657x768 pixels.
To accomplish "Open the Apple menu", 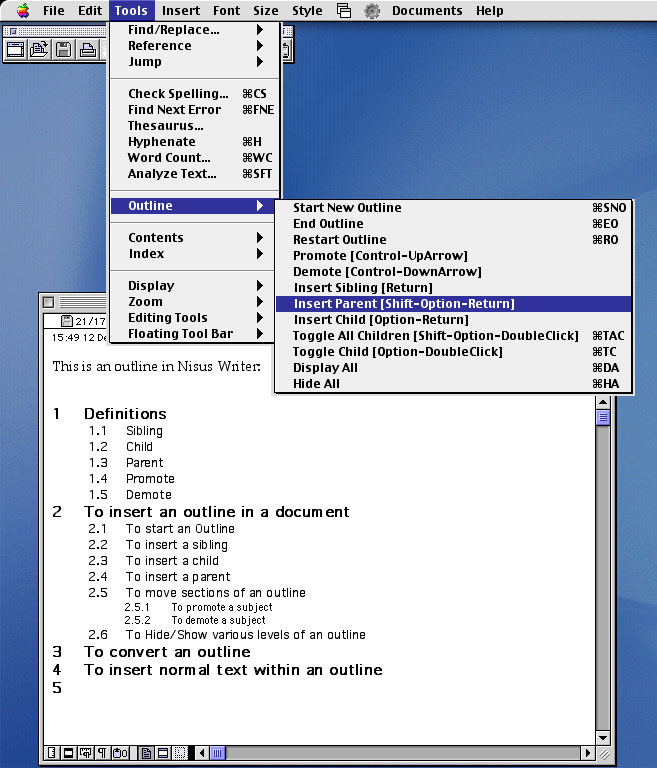I will (x=23, y=10).
